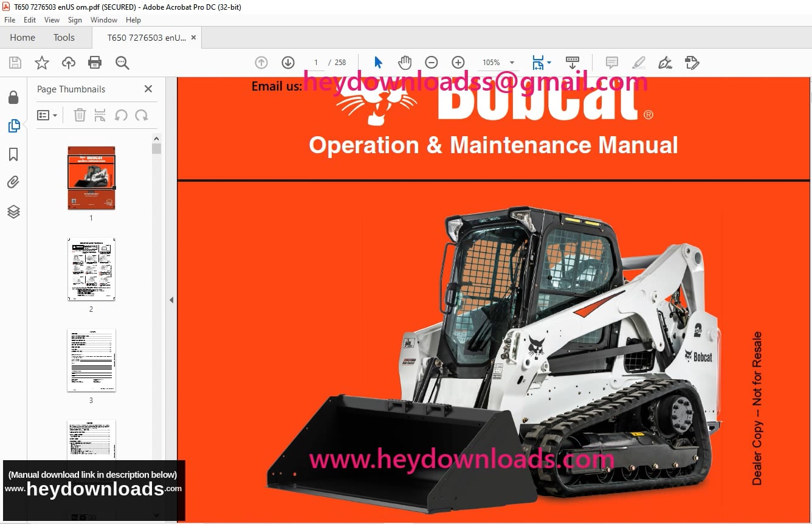Bookmark the document with the star icon
The height and width of the screenshot is (524, 812).
(41, 63)
